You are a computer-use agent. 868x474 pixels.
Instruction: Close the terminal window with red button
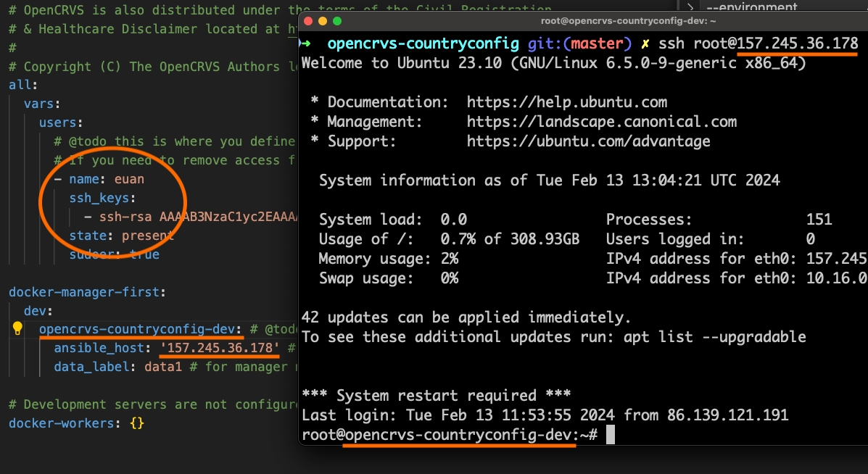click(308, 22)
